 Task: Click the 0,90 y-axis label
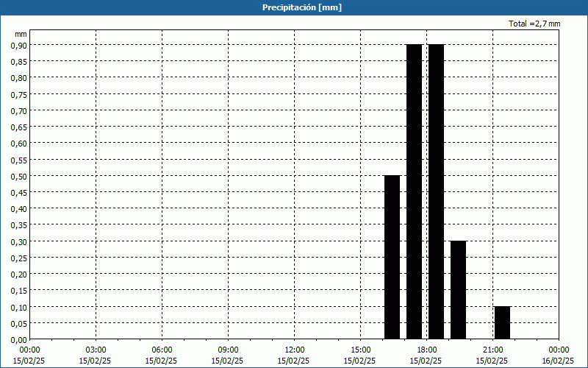click(19, 45)
